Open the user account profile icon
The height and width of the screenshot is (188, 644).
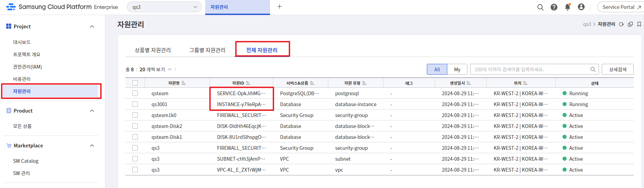(x=581, y=7)
